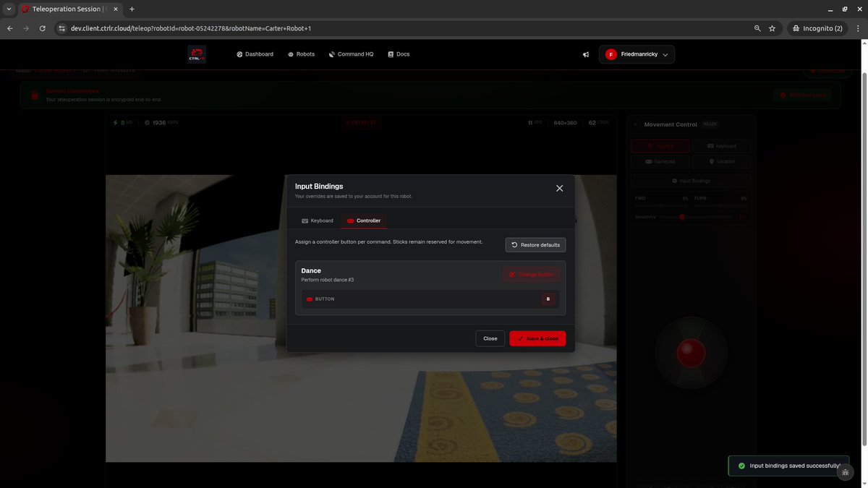Viewport: 868px width, 488px height.
Task: Expand the Friedmanricky user dropdown
Action: pyautogui.click(x=637, y=54)
